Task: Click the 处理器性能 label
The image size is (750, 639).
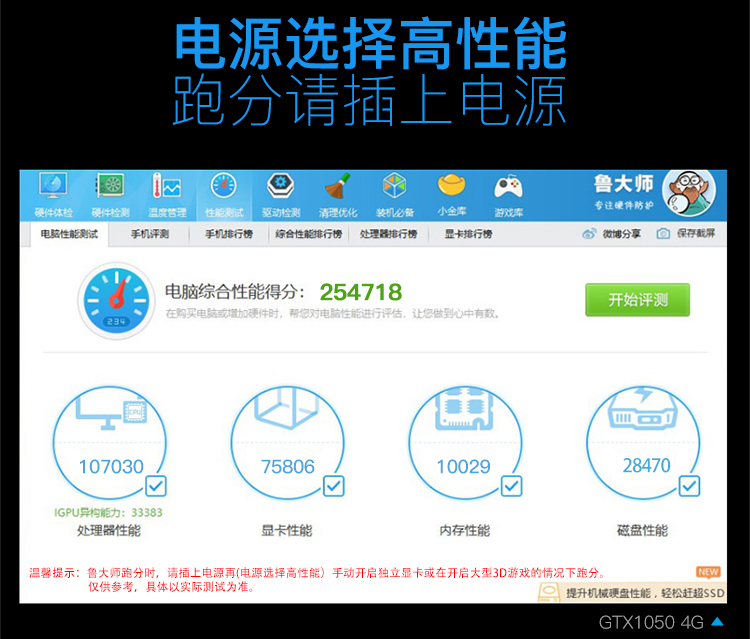Action: point(109,530)
